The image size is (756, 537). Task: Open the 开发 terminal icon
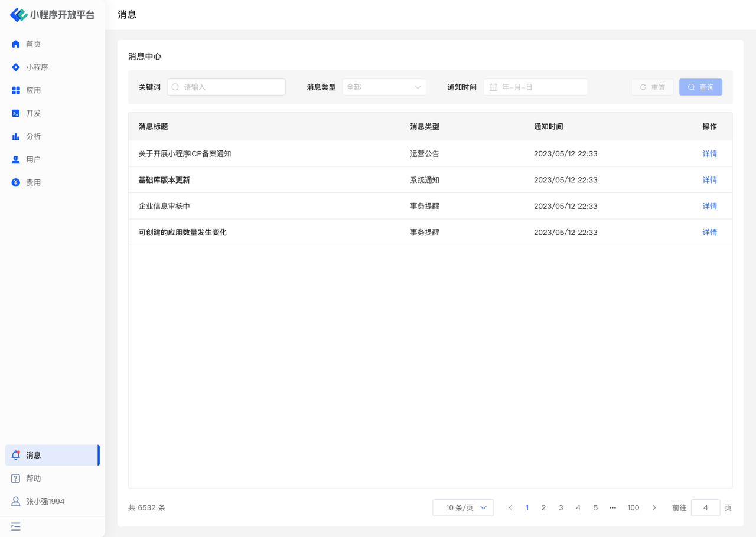click(x=16, y=113)
